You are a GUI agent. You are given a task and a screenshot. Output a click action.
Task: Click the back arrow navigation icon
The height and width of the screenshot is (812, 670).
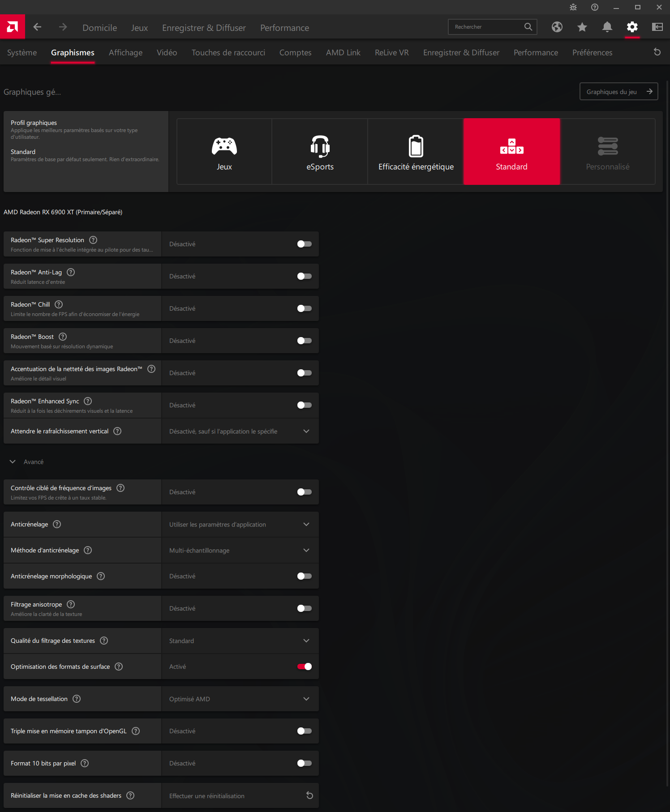38,27
